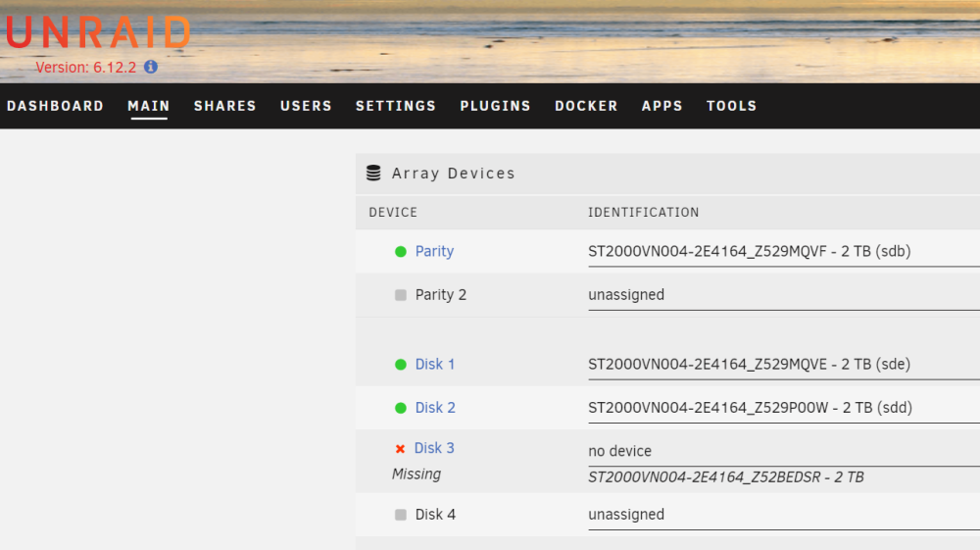Switch to the Settings tab
The width and height of the screenshot is (980, 550).
[396, 106]
